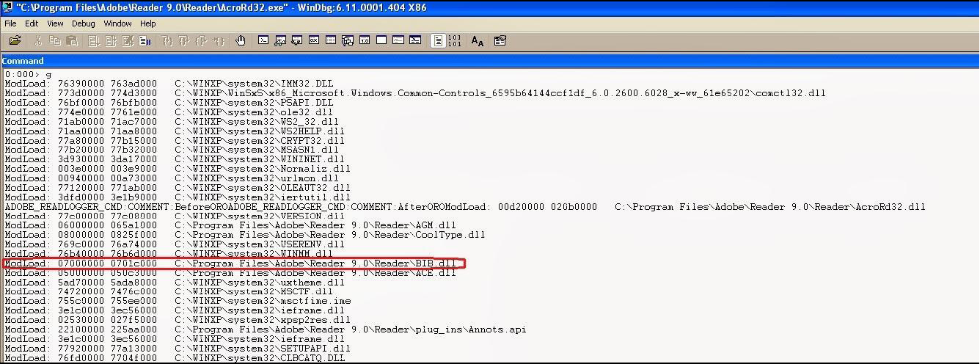The width and height of the screenshot is (980, 364).
Task: Open the Scratch Pad window icon
Action: point(381,40)
